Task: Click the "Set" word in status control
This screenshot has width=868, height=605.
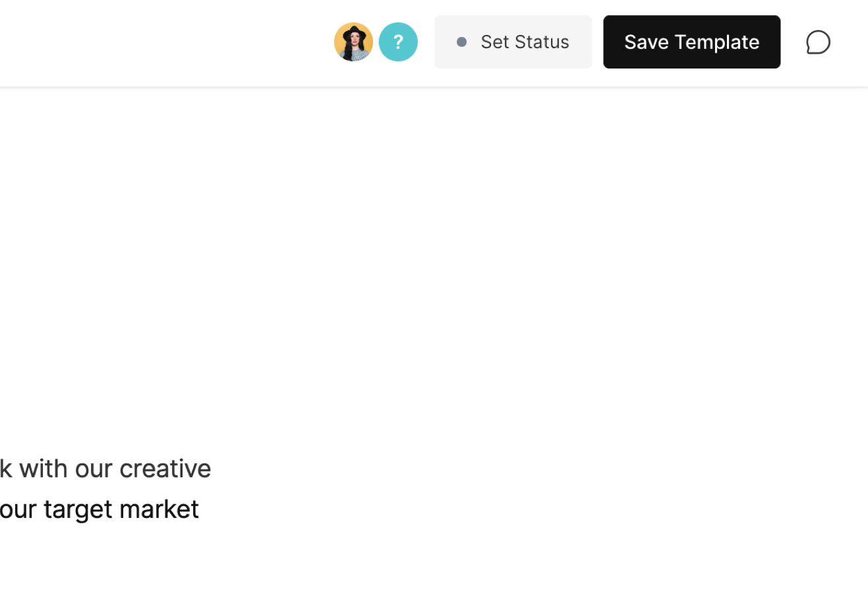Action: [495, 42]
